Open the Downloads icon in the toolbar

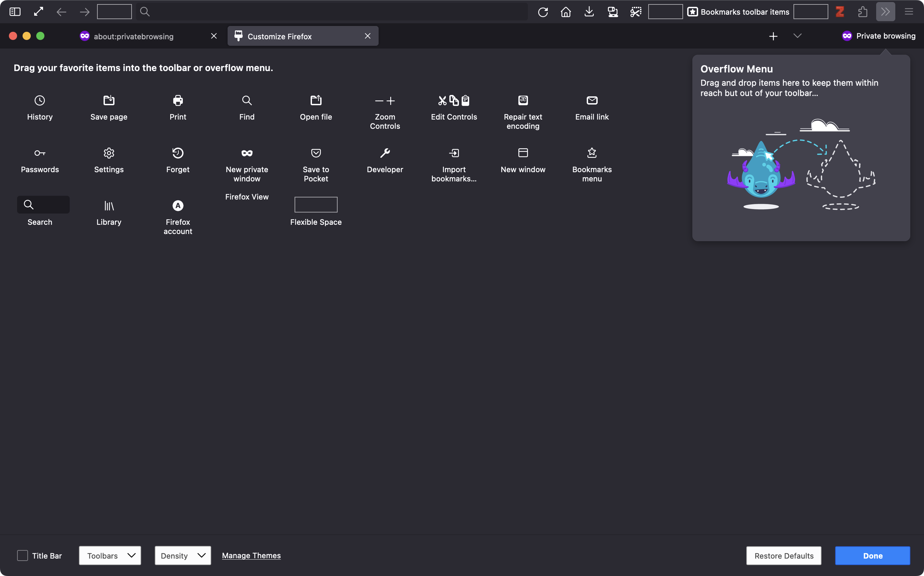[589, 11]
